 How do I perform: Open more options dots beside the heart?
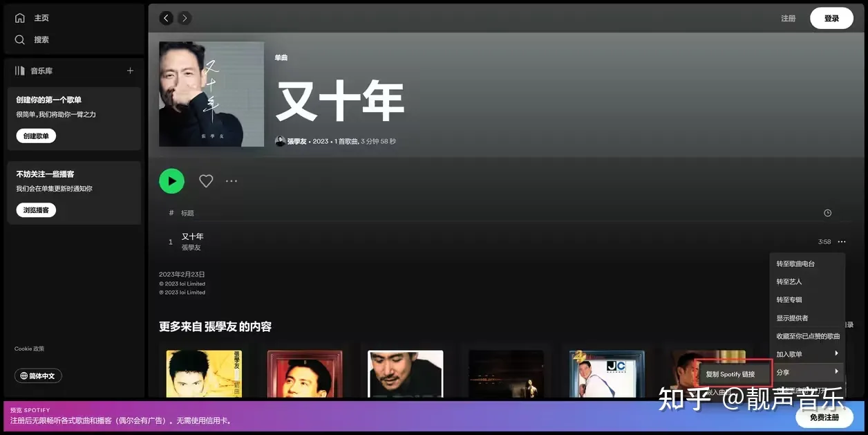[x=231, y=181]
